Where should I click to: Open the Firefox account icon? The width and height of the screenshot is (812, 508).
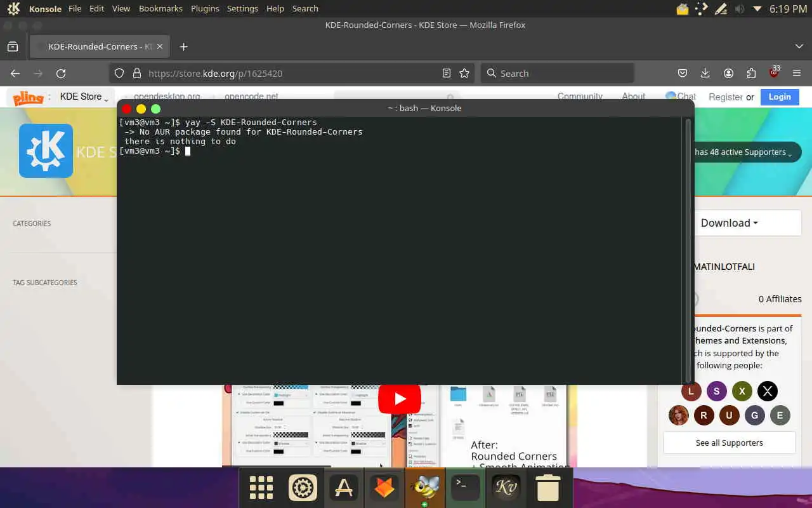[728, 73]
